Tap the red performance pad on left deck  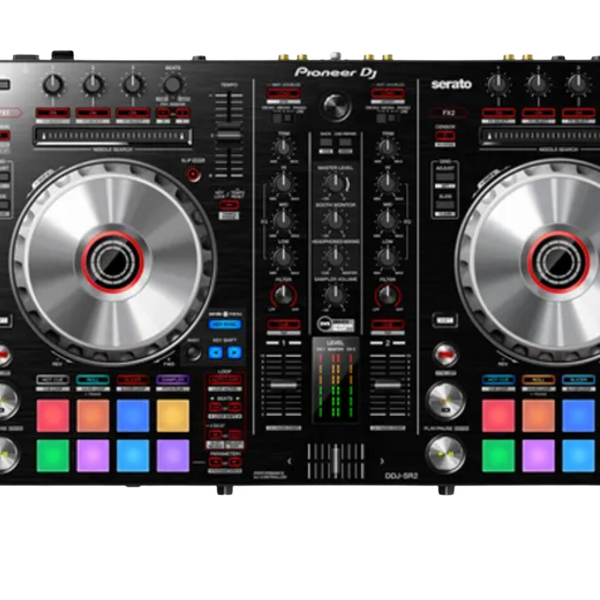[53, 416]
